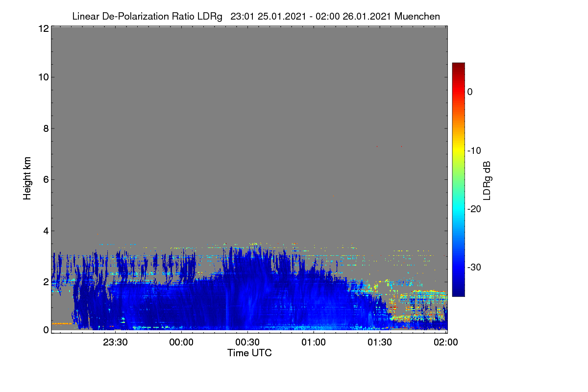Click the '2' height tick label
The height and width of the screenshot is (392, 588).
pos(46,281)
